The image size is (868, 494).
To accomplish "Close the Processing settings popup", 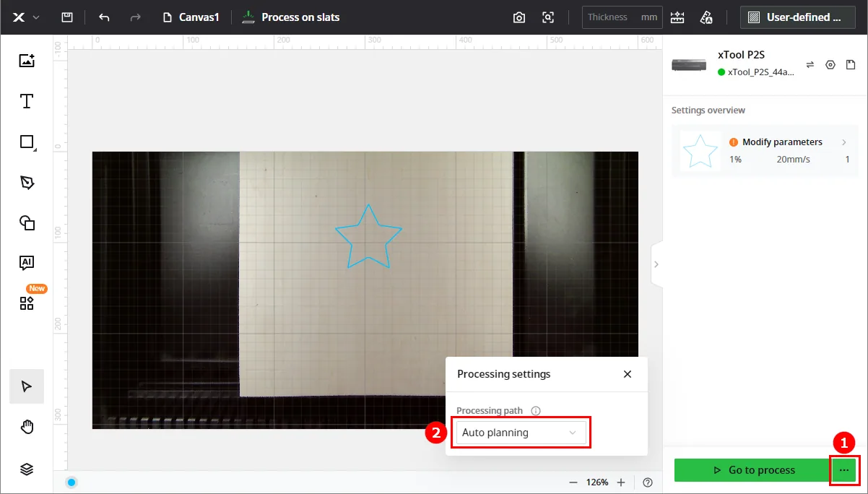I will tap(628, 374).
